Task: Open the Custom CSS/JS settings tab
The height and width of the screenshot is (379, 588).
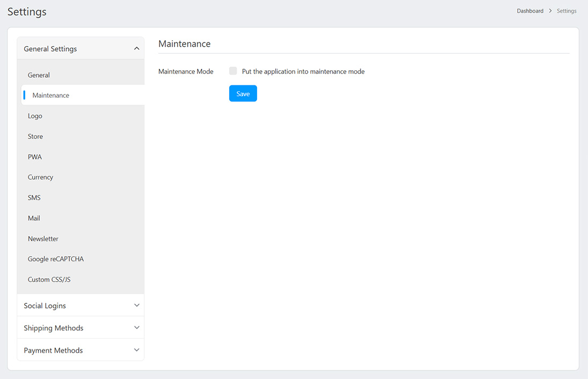Action: [49, 280]
